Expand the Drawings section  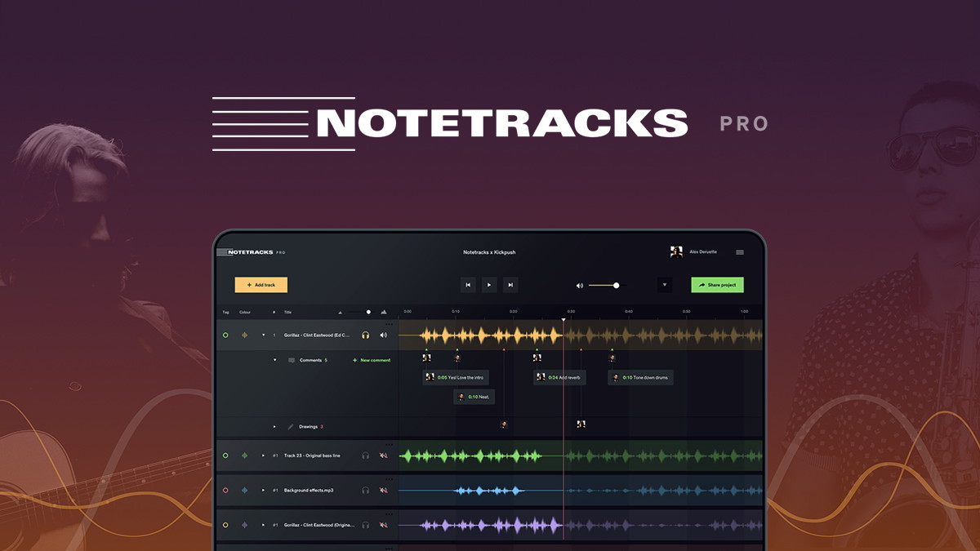coord(274,426)
